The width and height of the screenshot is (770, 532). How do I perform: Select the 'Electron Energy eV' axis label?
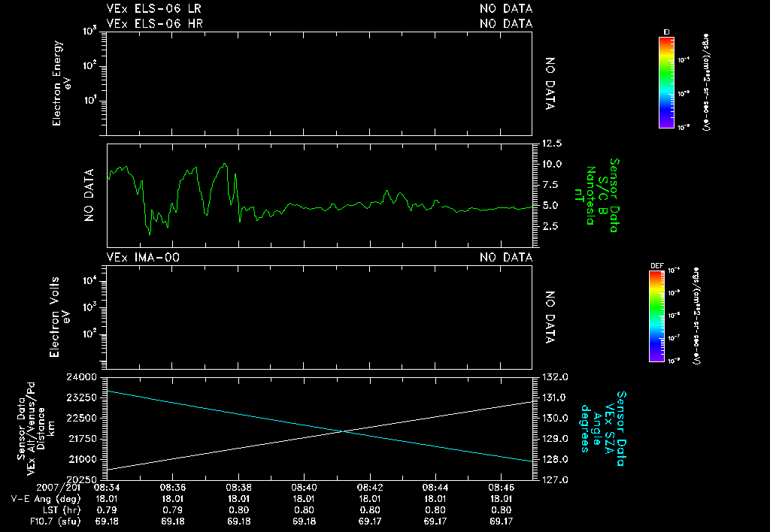pos(62,83)
